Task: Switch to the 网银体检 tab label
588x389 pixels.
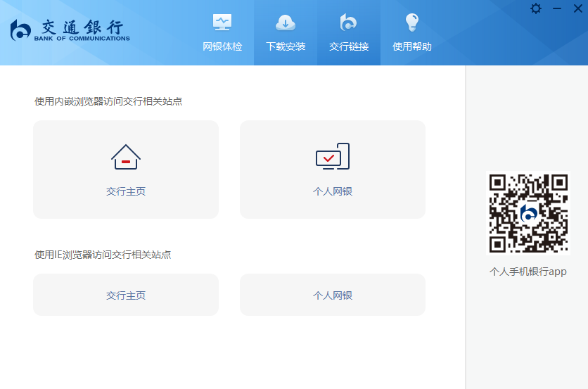Action: pos(222,46)
